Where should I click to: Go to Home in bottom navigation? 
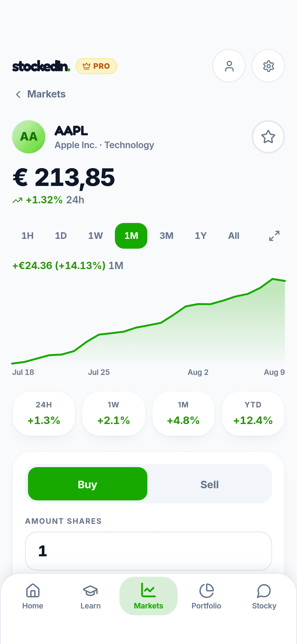pyautogui.click(x=33, y=596)
